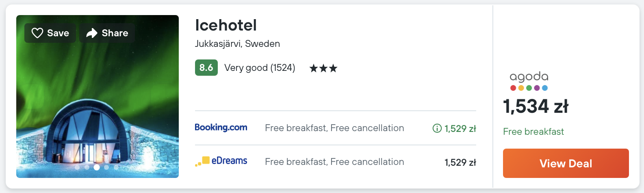Click the eDreams logo
644x193 pixels.
(221, 161)
